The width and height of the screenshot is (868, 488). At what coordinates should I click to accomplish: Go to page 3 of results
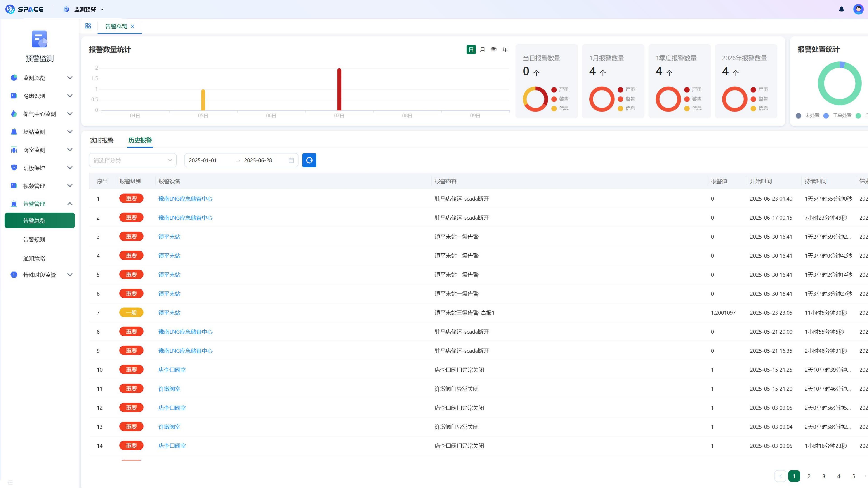(x=823, y=476)
